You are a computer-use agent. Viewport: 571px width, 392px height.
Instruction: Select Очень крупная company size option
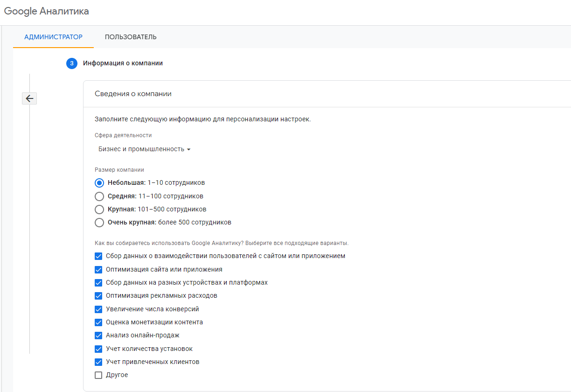point(99,223)
